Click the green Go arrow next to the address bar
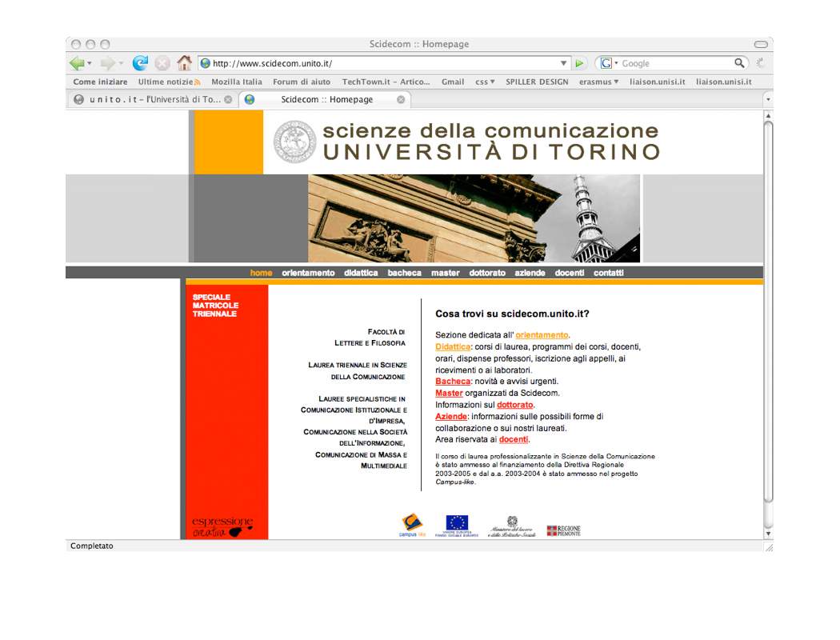Image resolution: width=840 pixels, height=640 pixels. coord(579,63)
